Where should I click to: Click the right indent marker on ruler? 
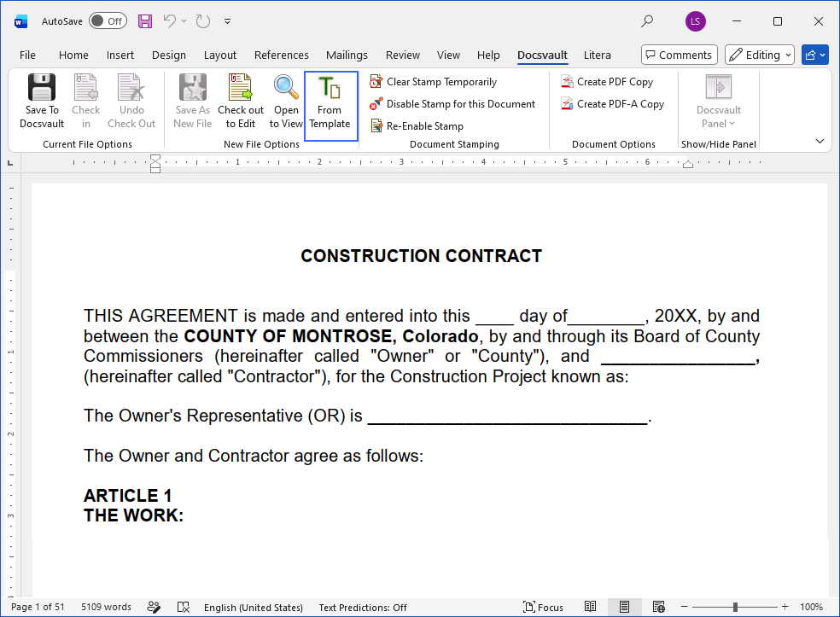pyautogui.click(x=688, y=165)
